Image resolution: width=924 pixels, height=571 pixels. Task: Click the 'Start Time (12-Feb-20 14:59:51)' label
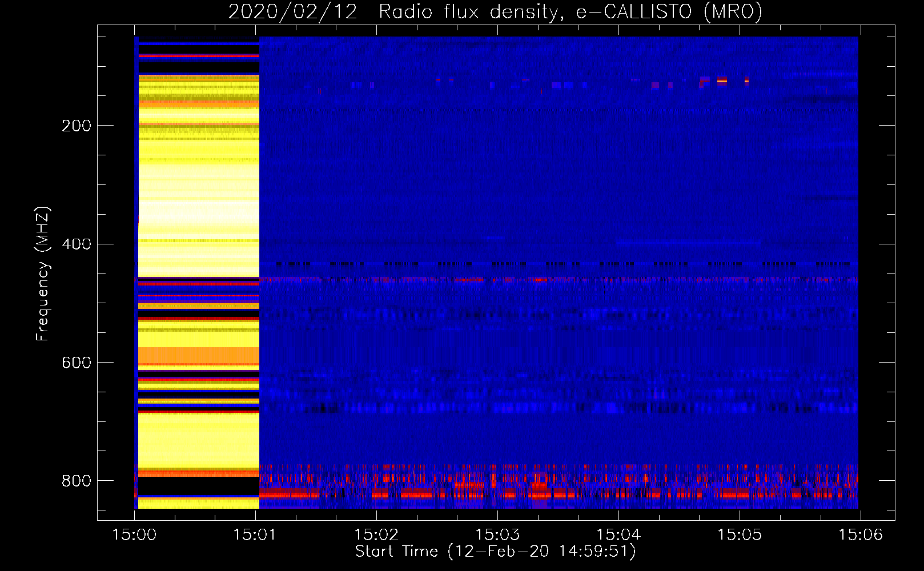(495, 552)
